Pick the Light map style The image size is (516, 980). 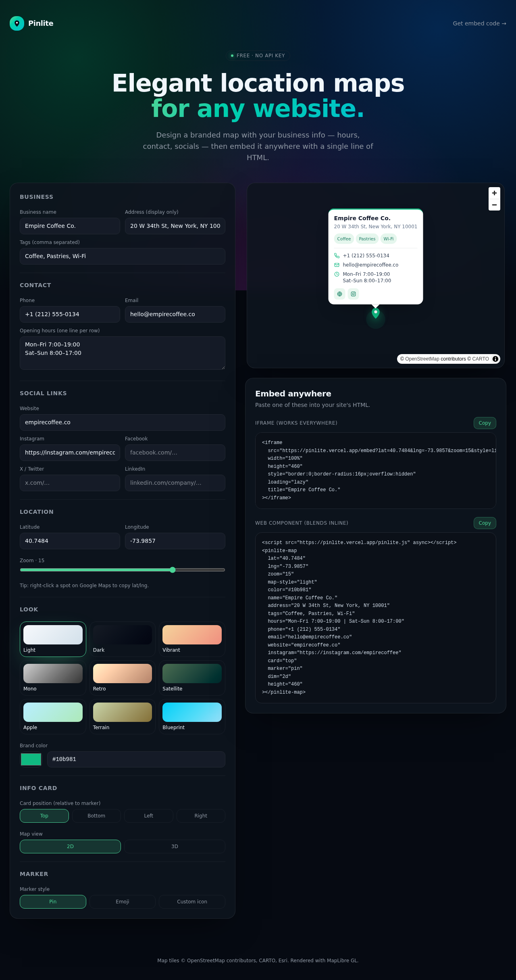coord(53,639)
